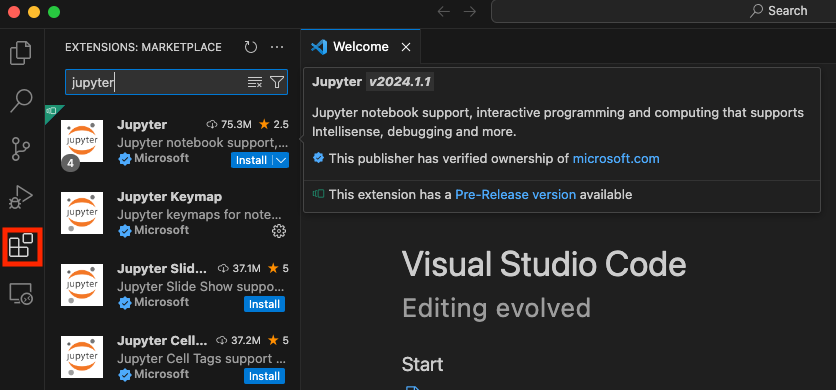Viewport: 836px width, 390px height.
Task: Click the red close window button
Action: [x=14, y=12]
